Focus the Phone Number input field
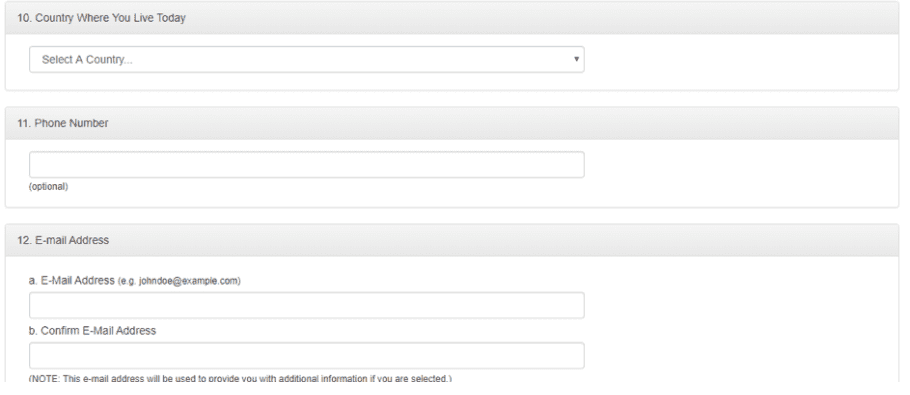 pos(306,165)
